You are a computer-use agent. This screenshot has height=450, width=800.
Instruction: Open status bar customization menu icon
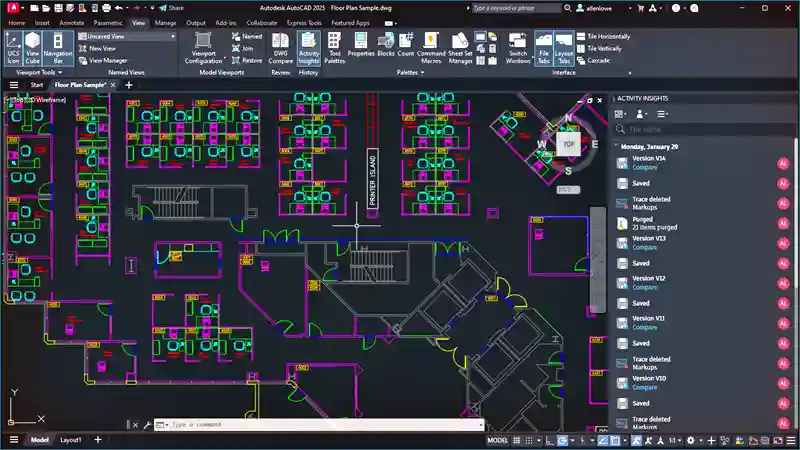pyautogui.click(x=791, y=440)
